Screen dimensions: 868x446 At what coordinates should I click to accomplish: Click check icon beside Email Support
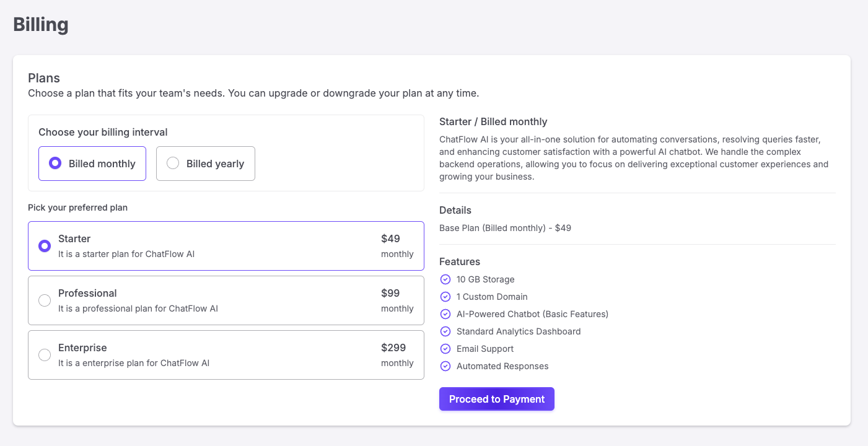tap(445, 349)
